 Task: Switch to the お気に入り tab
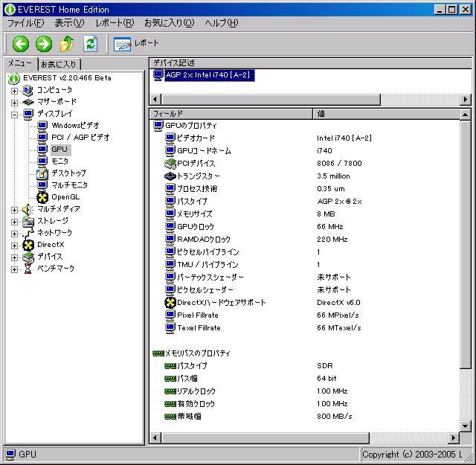coord(59,65)
